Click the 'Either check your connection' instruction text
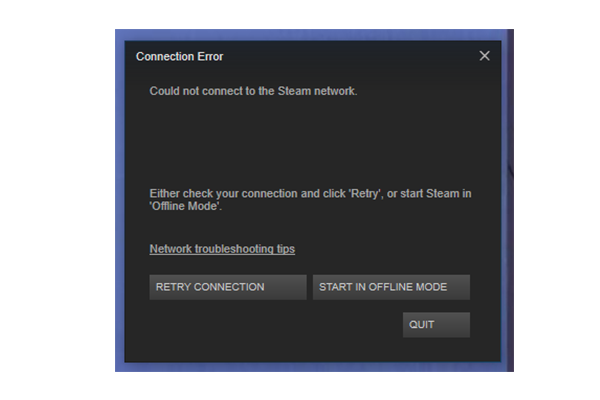This screenshot has width=600, height=400. [x=310, y=199]
